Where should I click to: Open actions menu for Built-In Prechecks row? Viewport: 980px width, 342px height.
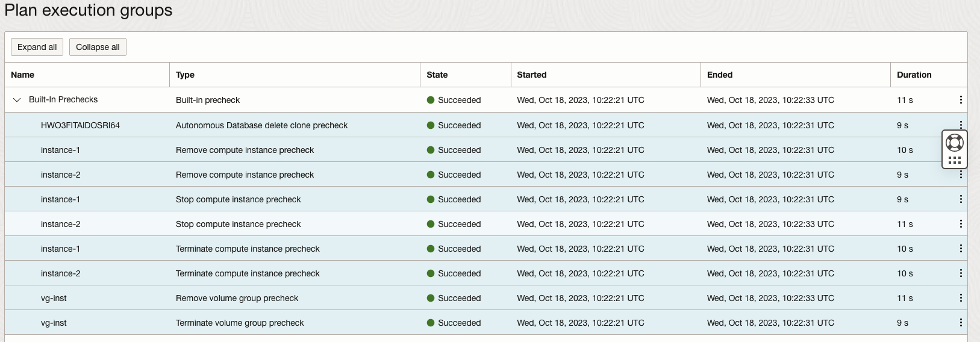point(960,100)
